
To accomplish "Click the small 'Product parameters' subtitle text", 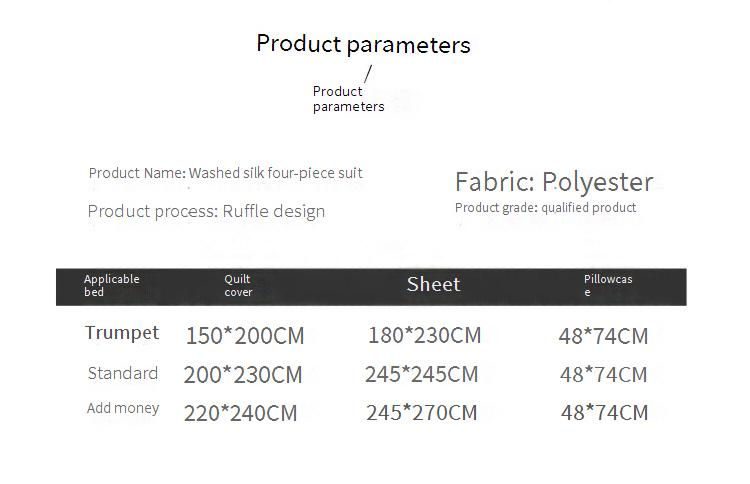I will tap(348, 99).
